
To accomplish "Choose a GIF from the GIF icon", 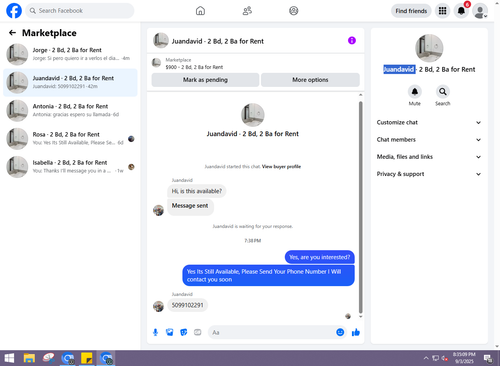I will (x=198, y=332).
